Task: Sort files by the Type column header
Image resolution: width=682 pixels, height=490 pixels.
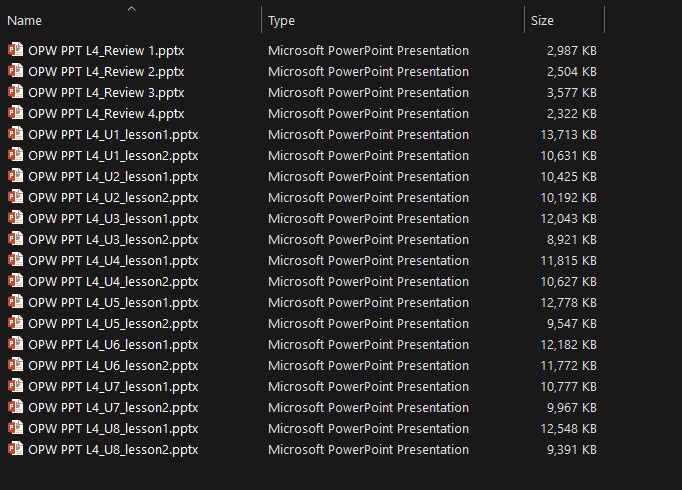Action: (x=281, y=20)
